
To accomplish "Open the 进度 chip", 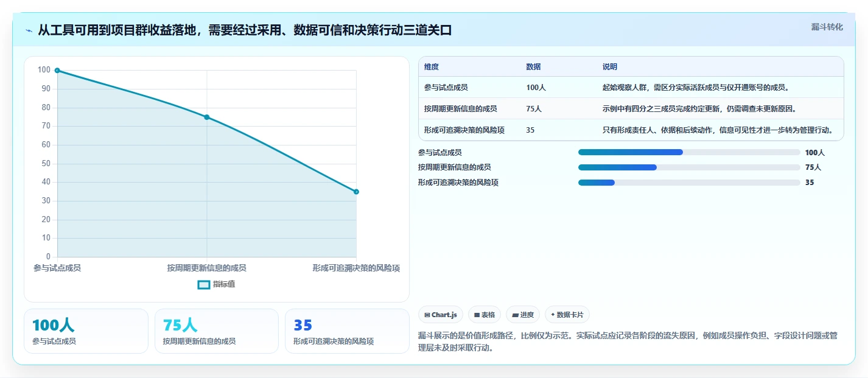I will (x=523, y=315).
